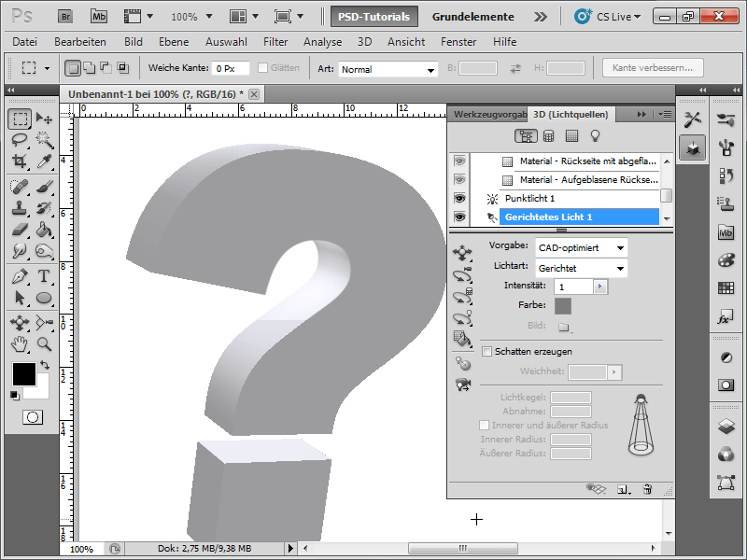Image resolution: width=747 pixels, height=560 pixels.
Task: Switch to the Grundelemente workspace
Action: click(473, 17)
